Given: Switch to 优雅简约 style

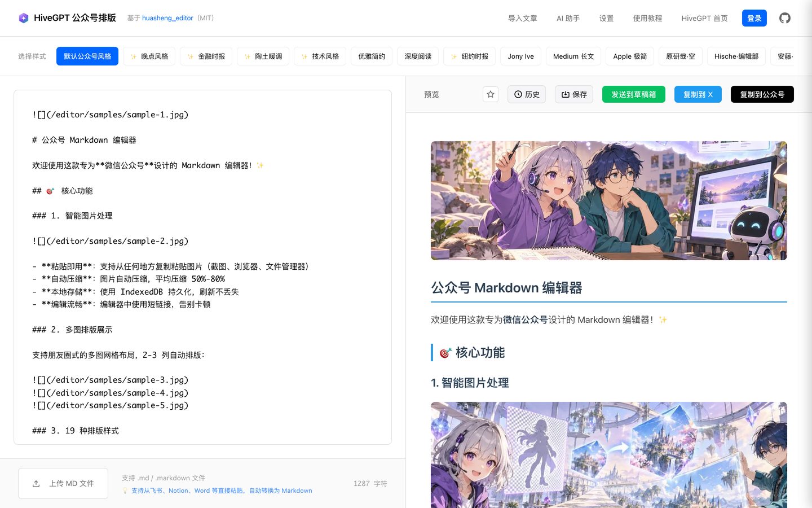Looking at the screenshot, I should tap(372, 56).
